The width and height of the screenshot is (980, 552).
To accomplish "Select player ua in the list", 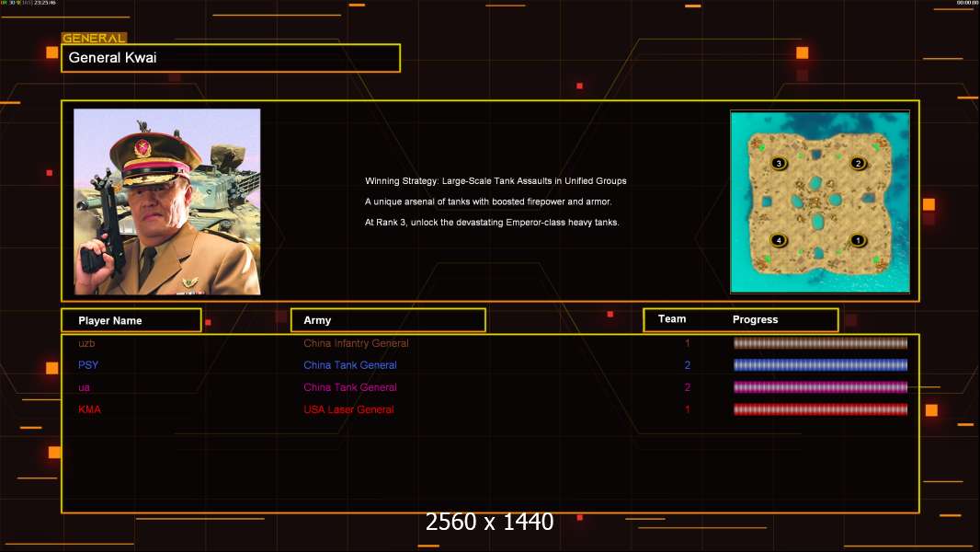I will click(85, 387).
